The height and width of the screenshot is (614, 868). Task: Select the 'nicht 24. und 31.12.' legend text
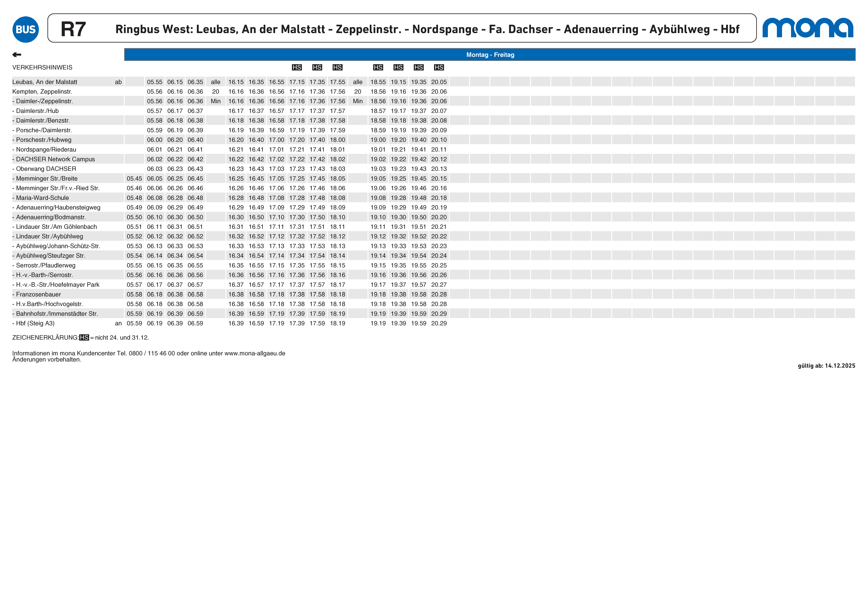[122, 338]
